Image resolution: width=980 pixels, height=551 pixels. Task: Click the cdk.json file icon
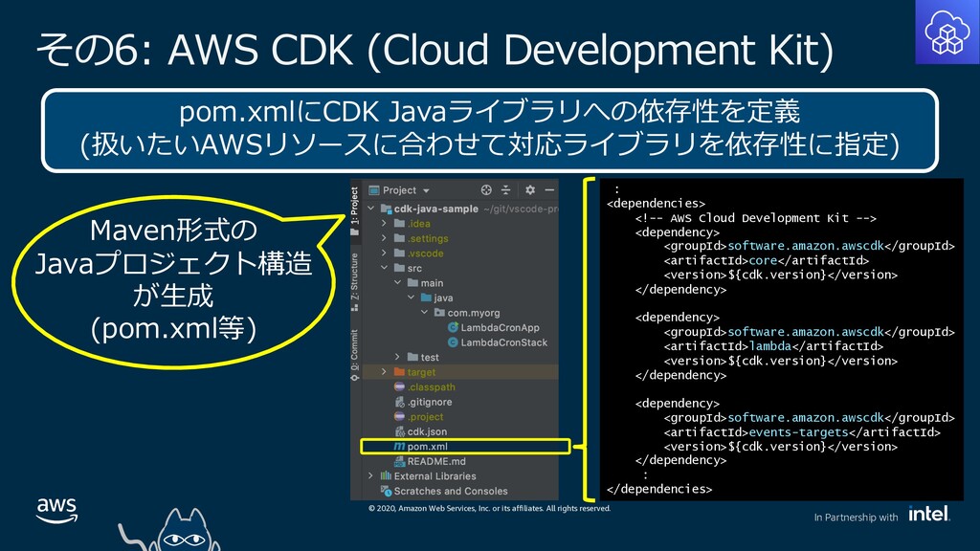[x=400, y=431]
